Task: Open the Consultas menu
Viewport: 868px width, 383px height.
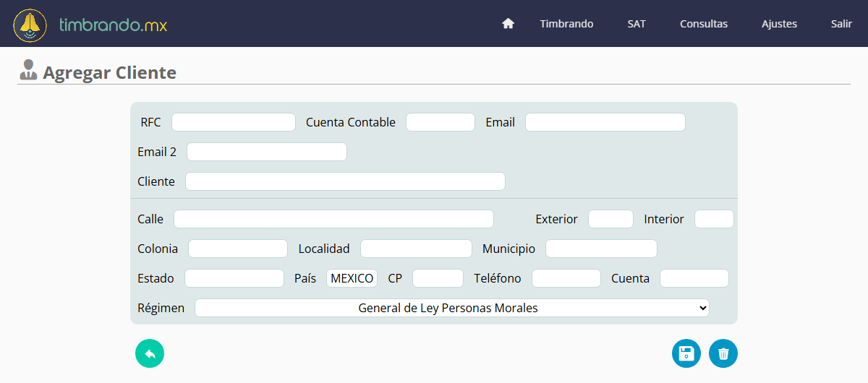Action: (704, 24)
